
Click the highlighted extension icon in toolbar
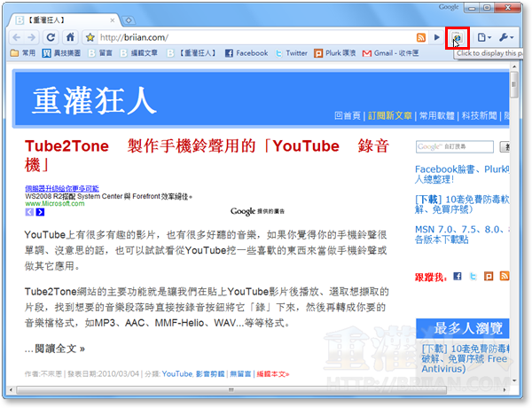(x=457, y=37)
